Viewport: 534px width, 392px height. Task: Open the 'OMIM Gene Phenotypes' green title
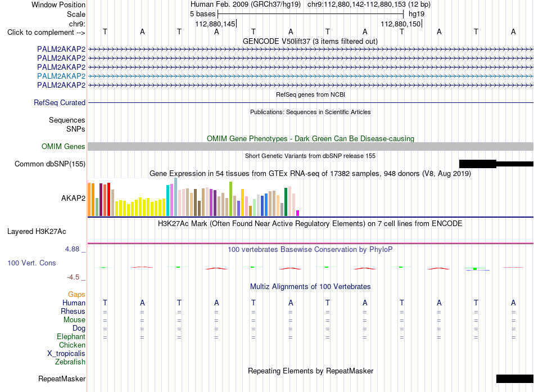(x=311, y=138)
